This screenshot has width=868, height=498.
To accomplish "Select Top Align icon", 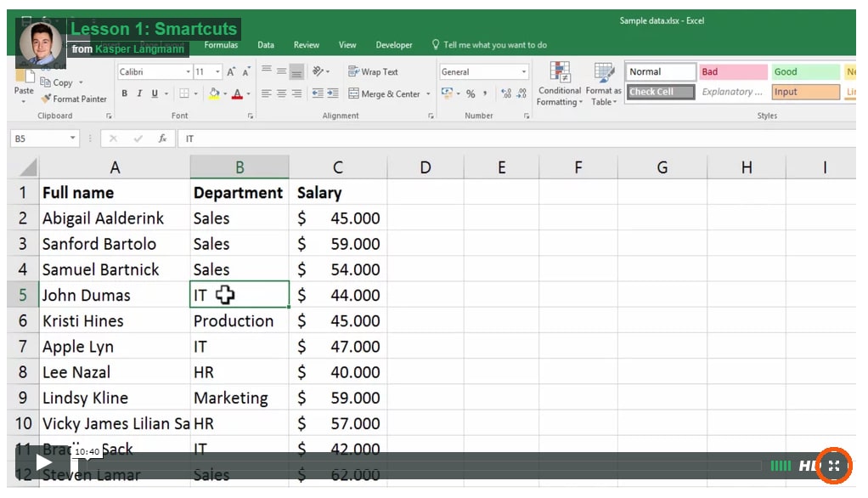I will tap(267, 71).
